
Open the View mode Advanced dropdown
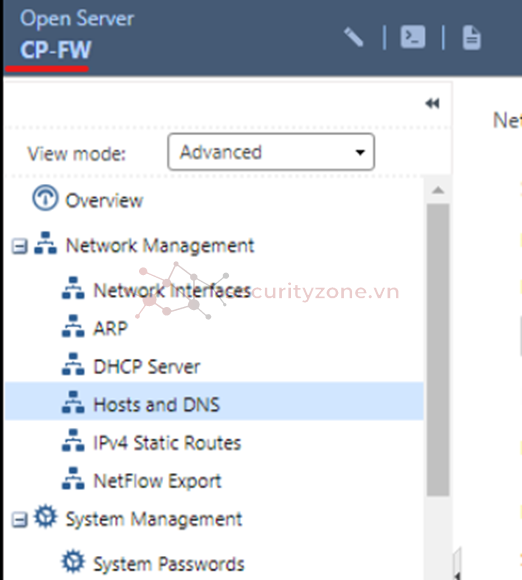tap(271, 152)
